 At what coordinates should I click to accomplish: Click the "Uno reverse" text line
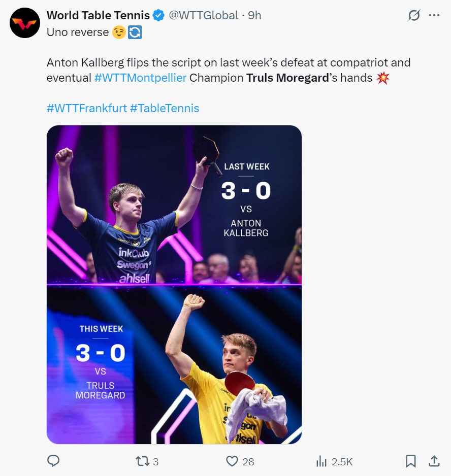[78, 32]
